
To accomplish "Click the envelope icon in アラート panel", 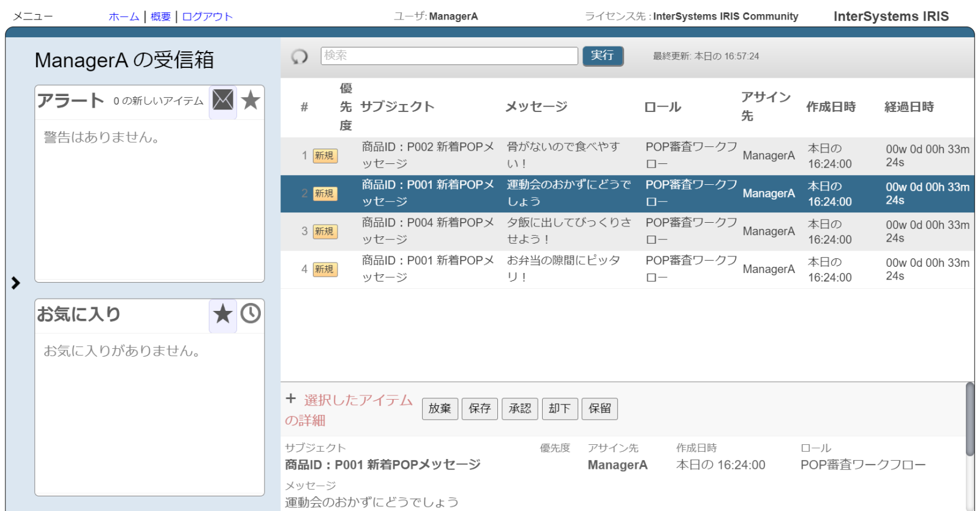I will [x=223, y=100].
